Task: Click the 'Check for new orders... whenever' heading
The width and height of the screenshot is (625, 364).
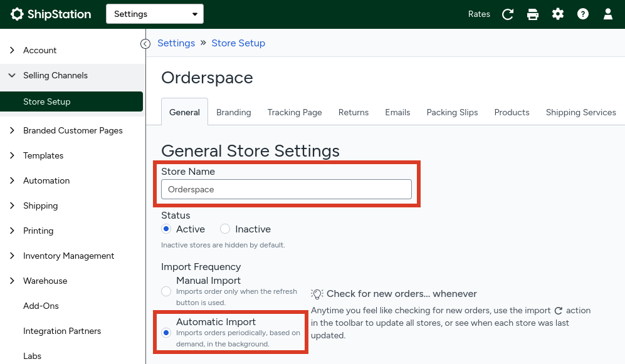Action: [402, 293]
